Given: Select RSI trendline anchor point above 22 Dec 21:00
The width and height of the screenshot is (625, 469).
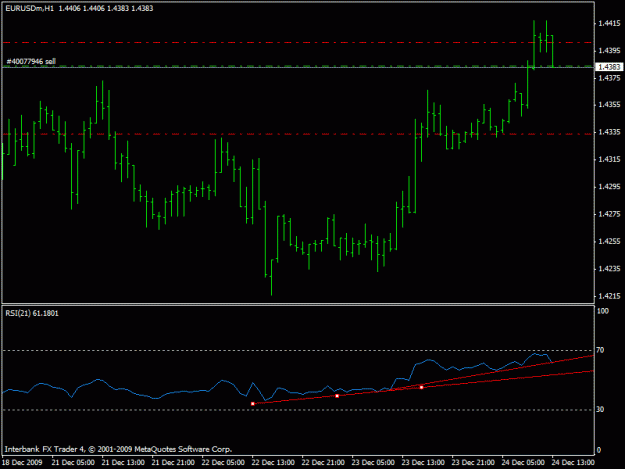Looking at the screenshot, I should 337,396.
